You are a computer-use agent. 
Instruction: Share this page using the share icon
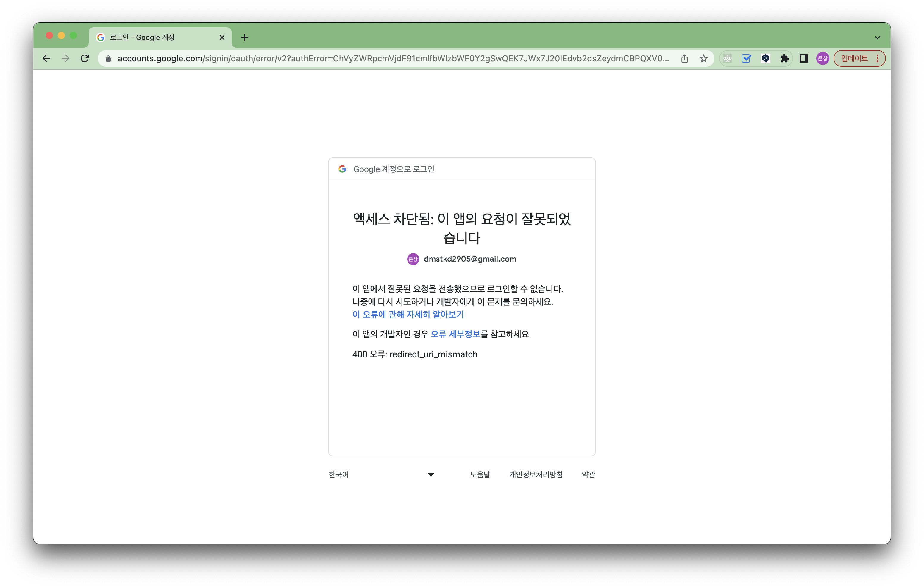[x=685, y=58]
